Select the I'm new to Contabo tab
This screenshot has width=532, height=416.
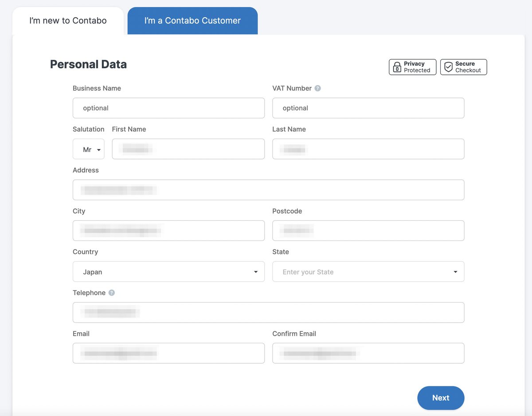(68, 21)
